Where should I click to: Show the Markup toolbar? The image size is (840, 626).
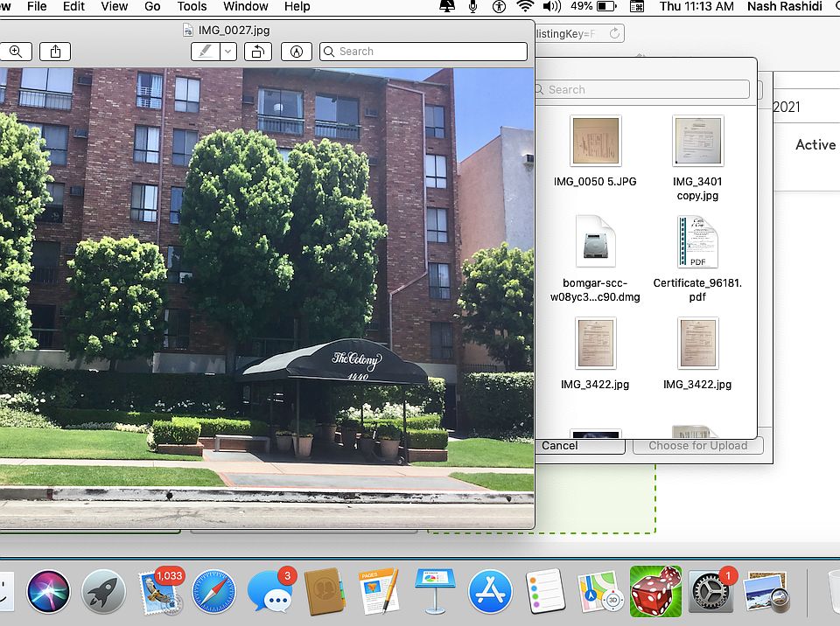click(297, 52)
